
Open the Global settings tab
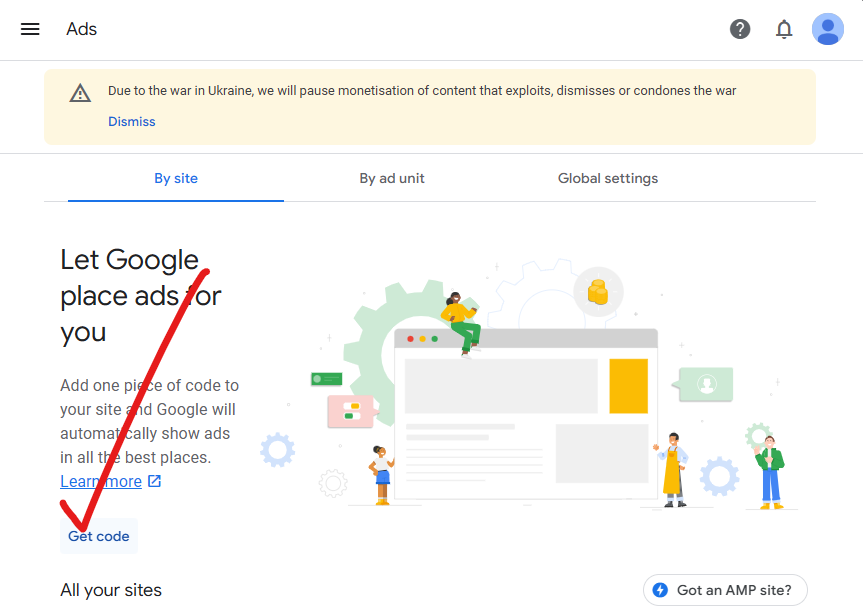pos(608,178)
